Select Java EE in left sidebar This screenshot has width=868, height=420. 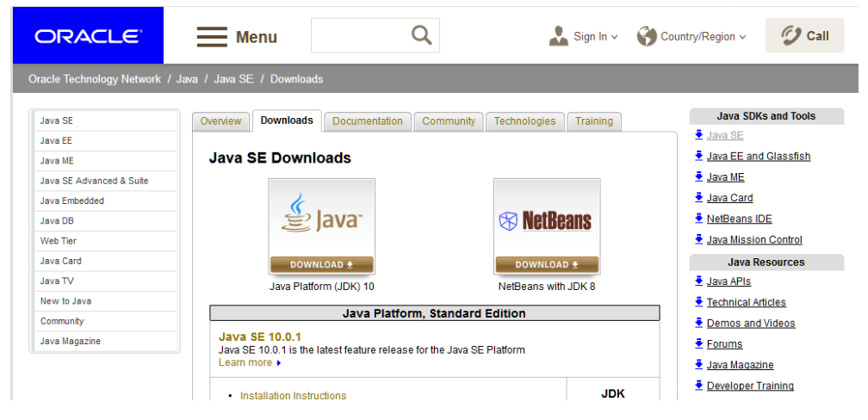[x=106, y=140]
